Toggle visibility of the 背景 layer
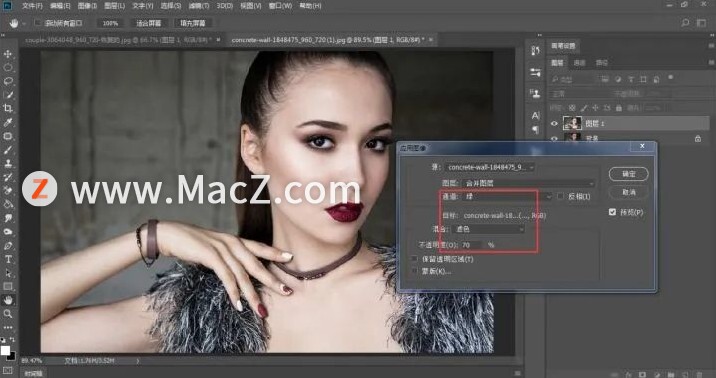 (x=554, y=137)
